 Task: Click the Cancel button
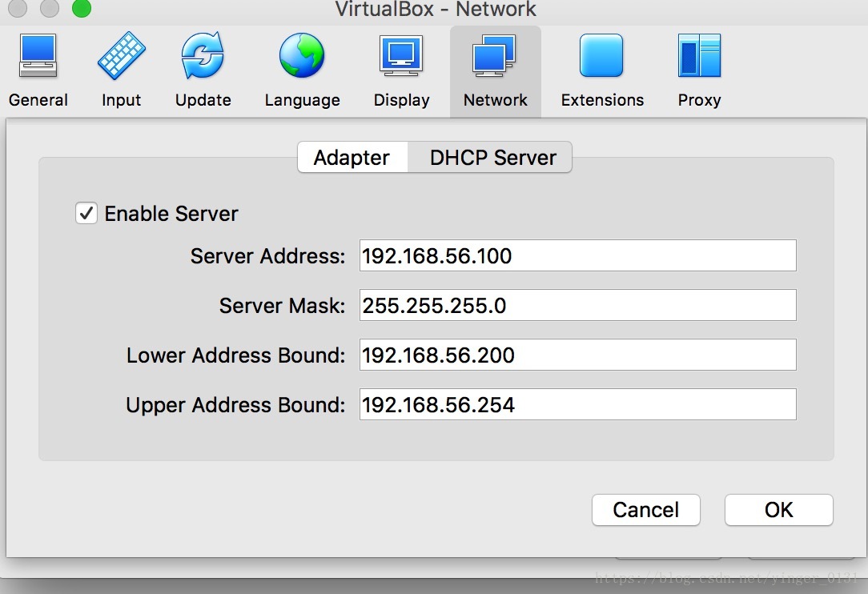(646, 510)
